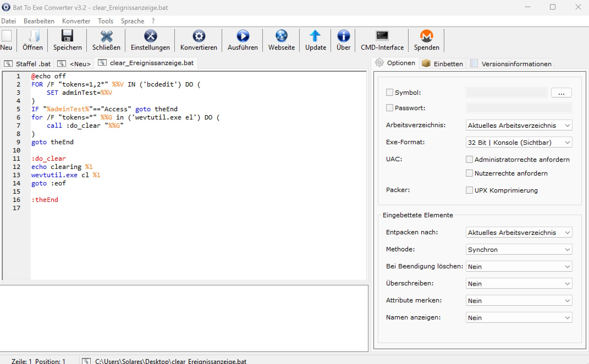
Task: Open Einstellungen settings from the toolbar
Action: pyautogui.click(x=150, y=36)
